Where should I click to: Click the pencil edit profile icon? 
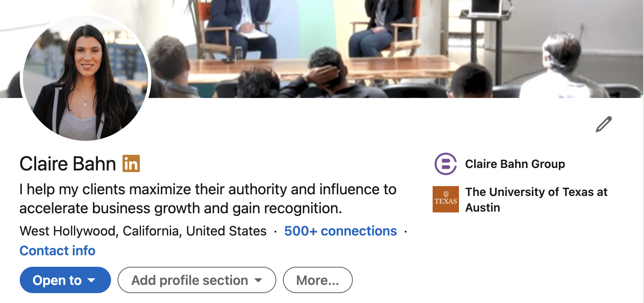tap(604, 124)
